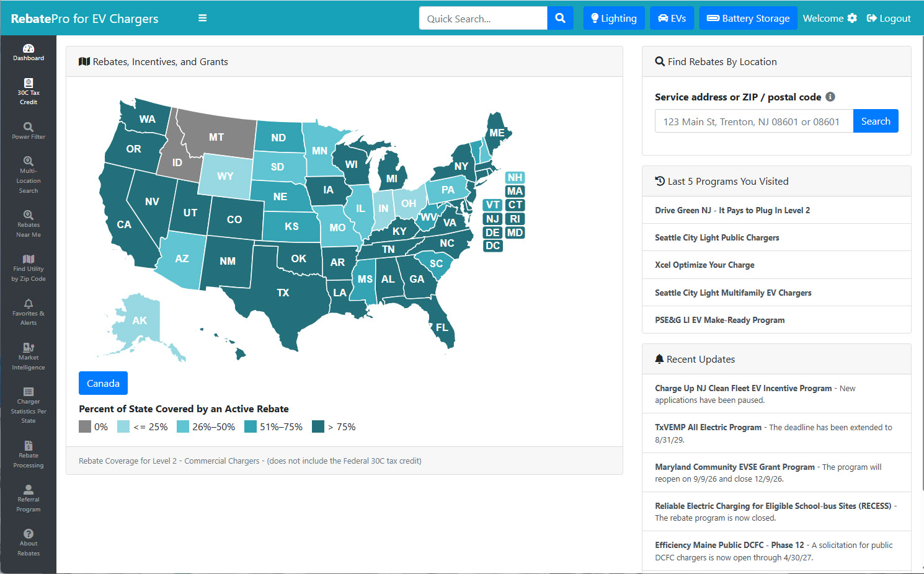
Task: Click the Canada button
Action: pyautogui.click(x=103, y=383)
